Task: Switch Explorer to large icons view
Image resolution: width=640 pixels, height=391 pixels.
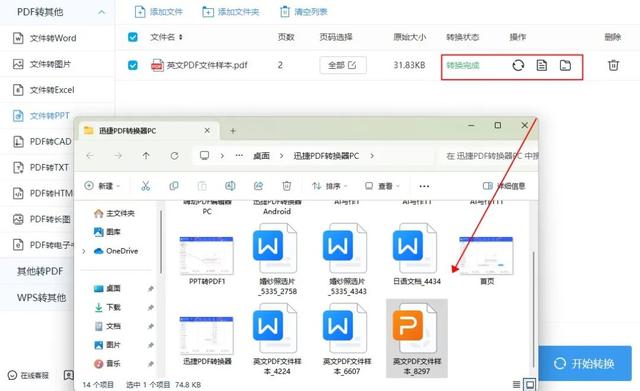Action: point(530,384)
